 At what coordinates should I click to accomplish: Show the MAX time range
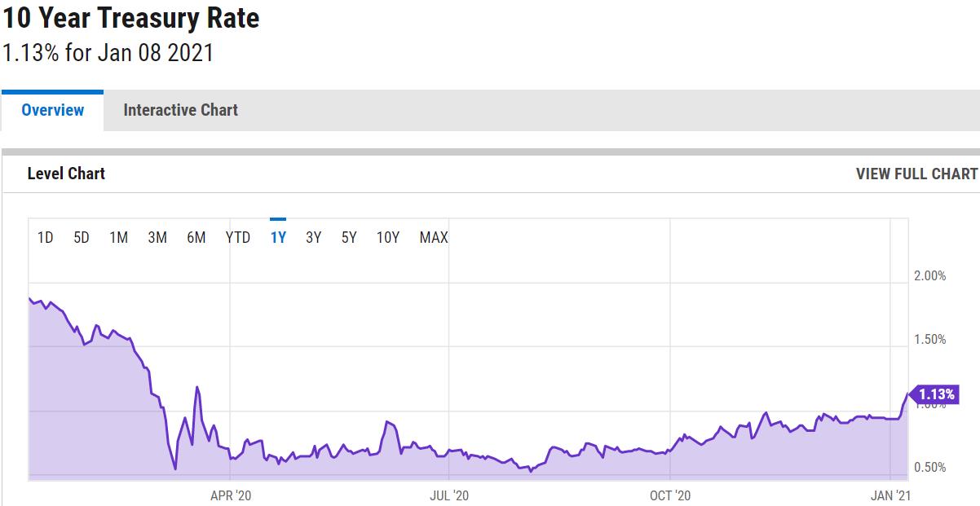434,238
